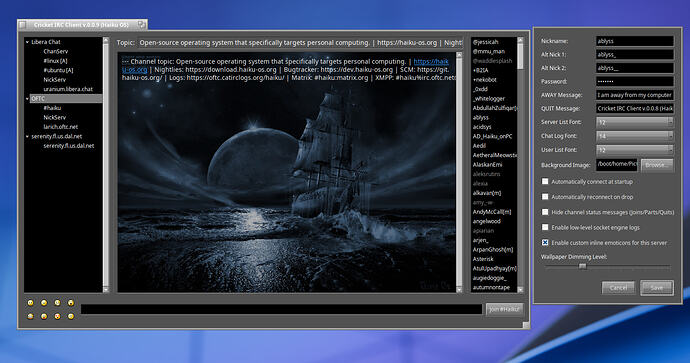Click the chat log scroll-up arrow
690x363 pixels.
pos(459,55)
